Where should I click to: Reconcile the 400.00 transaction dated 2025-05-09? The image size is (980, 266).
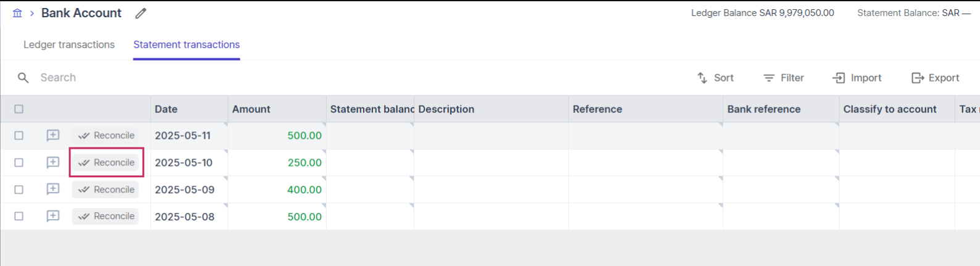click(x=106, y=189)
